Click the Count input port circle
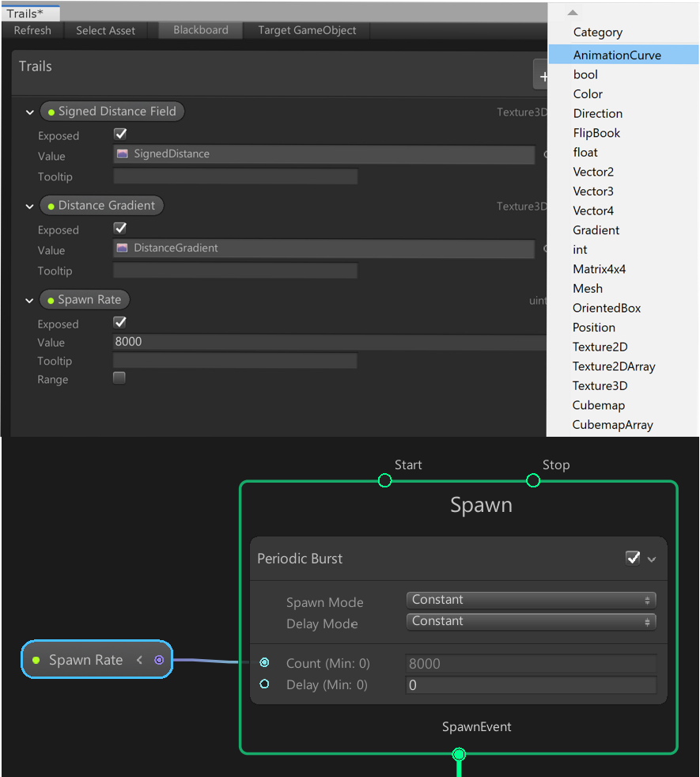Screen dimensions: 700x777 pyautogui.click(x=264, y=663)
